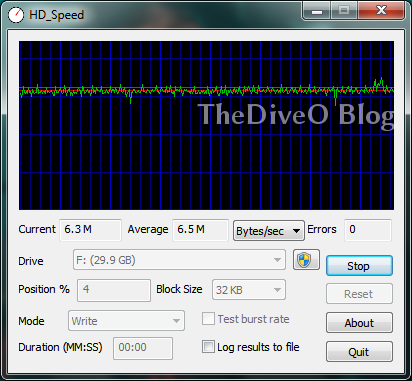Toggle the Test burst rate checkbox
The image size is (412, 381).
pos(208,319)
